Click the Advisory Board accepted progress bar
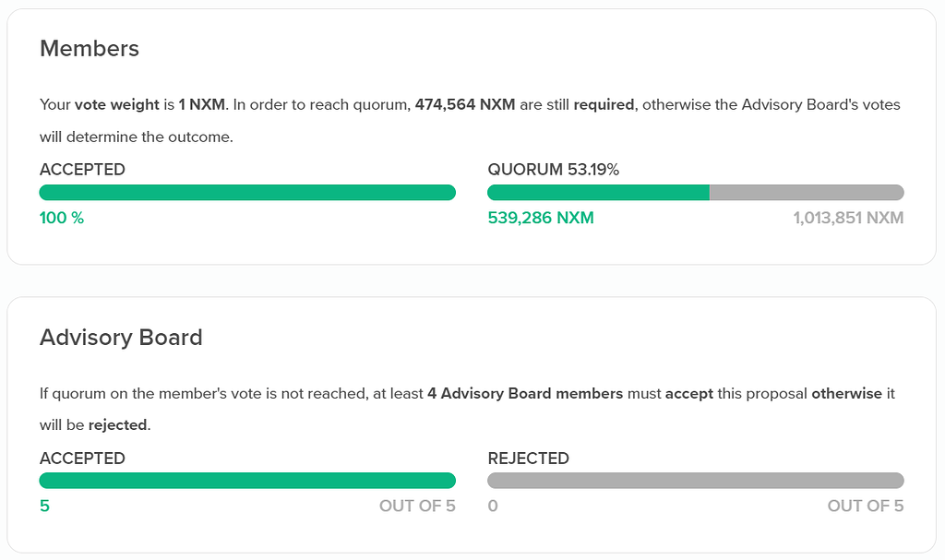The width and height of the screenshot is (945, 560). coord(247,481)
